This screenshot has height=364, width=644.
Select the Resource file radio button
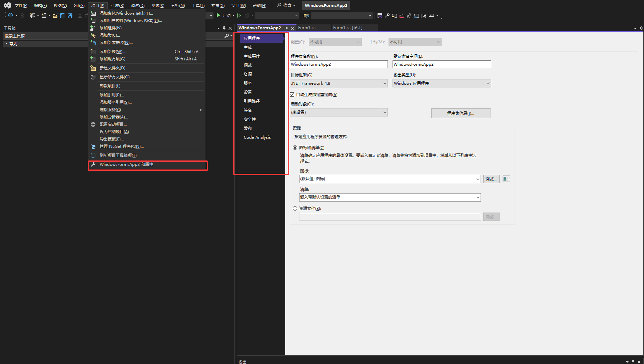point(295,209)
